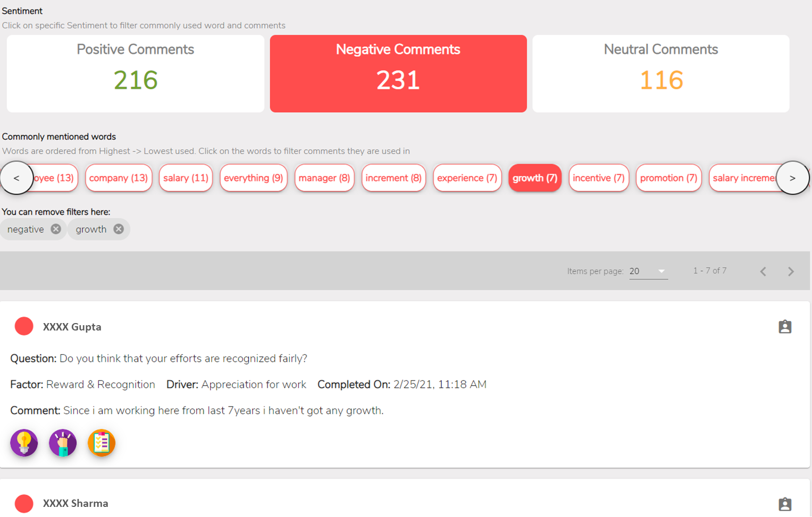Deselect the growth (7) word chip
Viewport: 812px width, 517px height.
535,178
